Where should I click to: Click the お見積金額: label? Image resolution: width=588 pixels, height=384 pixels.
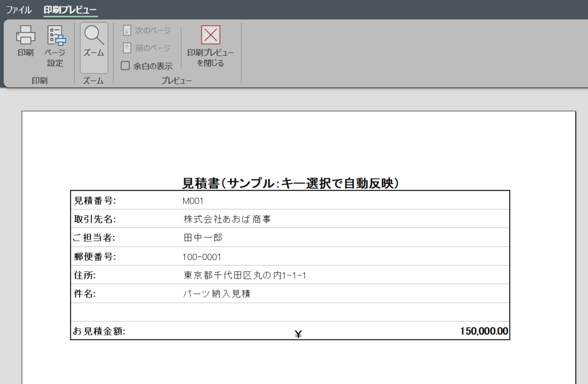(99, 331)
